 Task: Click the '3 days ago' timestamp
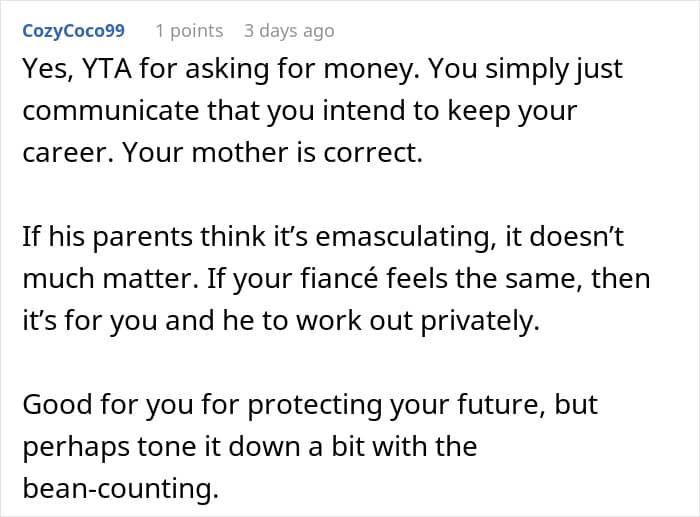tap(289, 31)
